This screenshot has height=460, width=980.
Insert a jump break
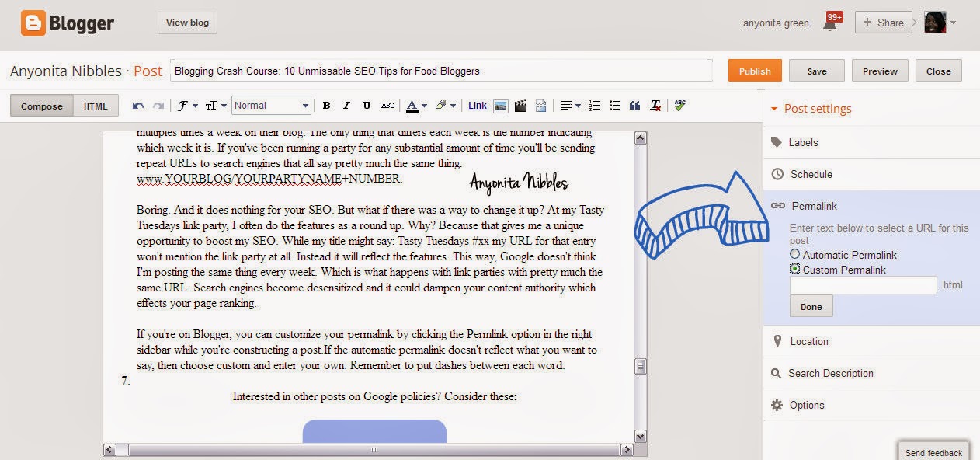541,106
